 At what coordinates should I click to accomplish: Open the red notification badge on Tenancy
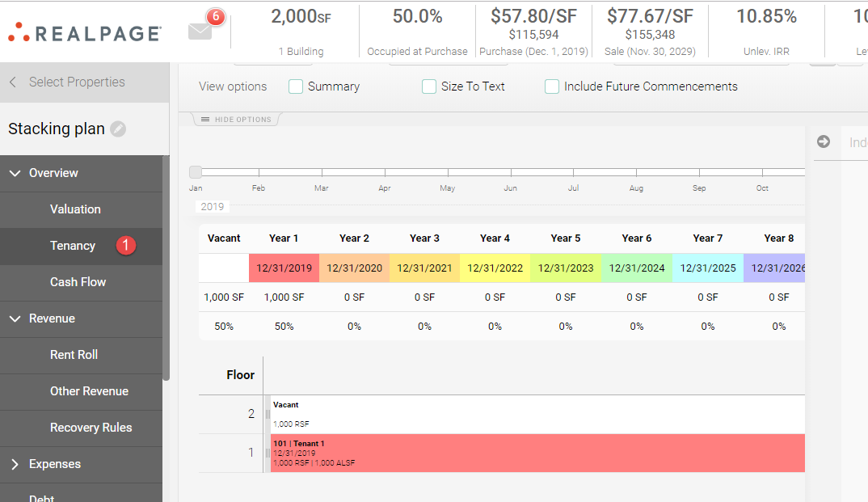point(125,245)
